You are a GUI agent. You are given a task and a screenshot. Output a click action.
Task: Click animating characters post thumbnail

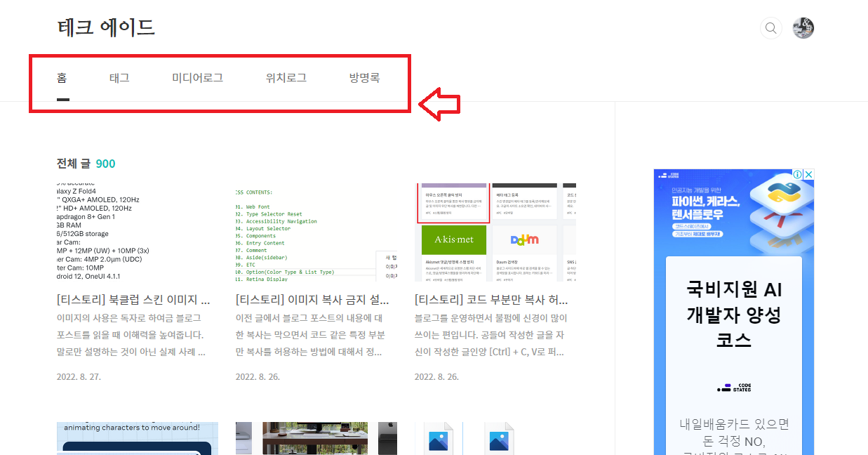(138, 438)
